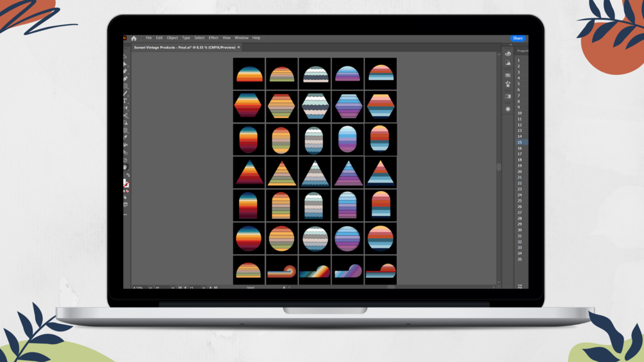
Task: Select the Direct Selection tool
Action: 126,65
